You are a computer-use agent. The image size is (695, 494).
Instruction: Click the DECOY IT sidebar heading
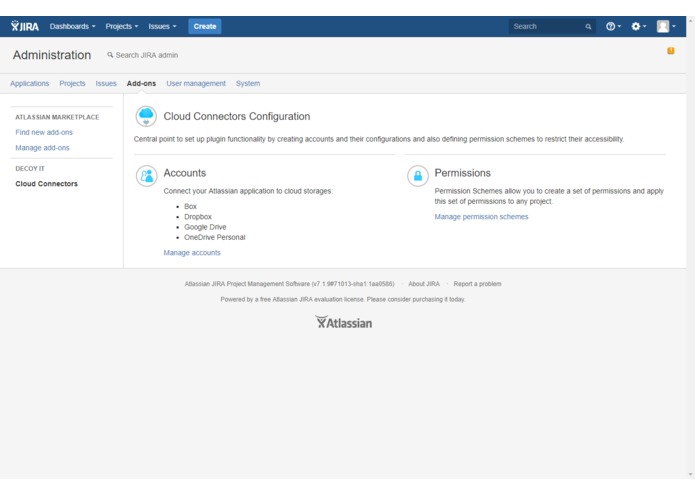pyautogui.click(x=30, y=169)
